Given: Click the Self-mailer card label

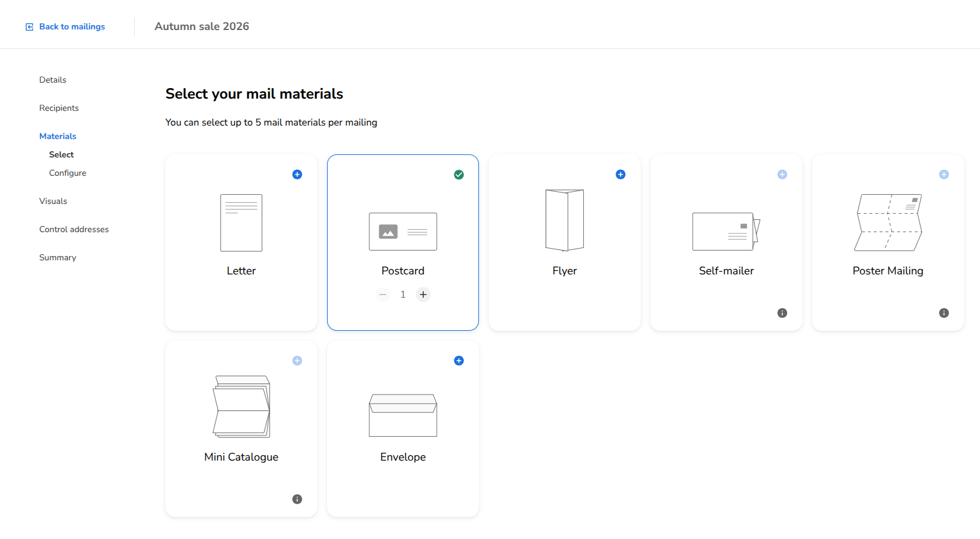Looking at the screenshot, I should tap(726, 271).
